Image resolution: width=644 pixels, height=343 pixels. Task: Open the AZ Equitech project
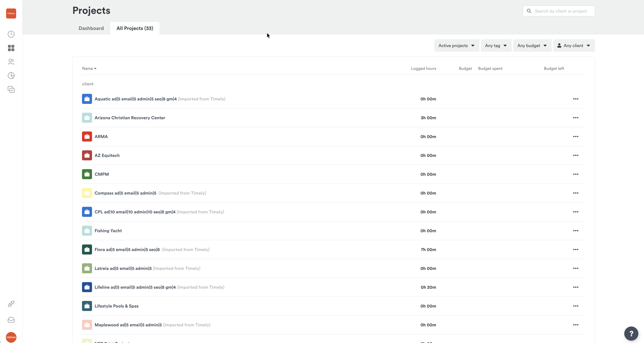click(x=107, y=155)
